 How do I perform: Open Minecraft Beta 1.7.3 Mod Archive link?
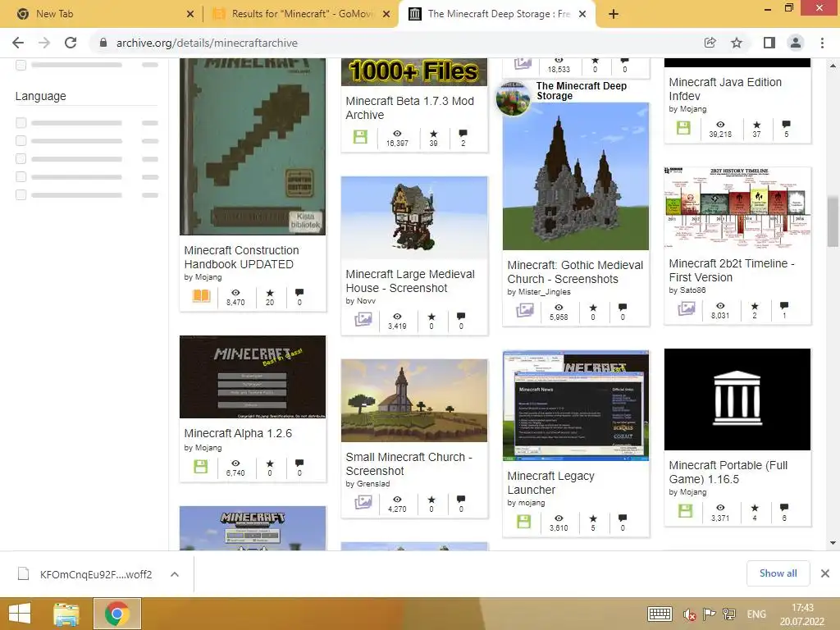tap(410, 107)
